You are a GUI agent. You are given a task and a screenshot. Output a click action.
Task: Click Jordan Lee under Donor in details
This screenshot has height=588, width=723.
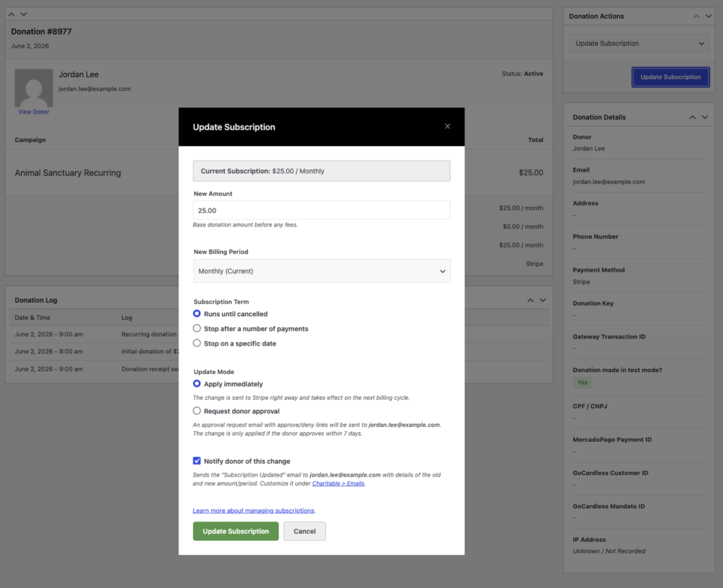(588, 148)
